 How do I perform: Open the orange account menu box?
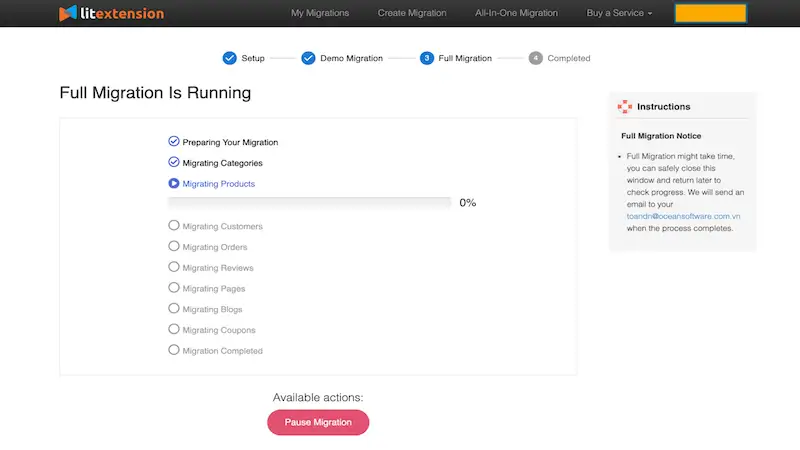tap(710, 13)
